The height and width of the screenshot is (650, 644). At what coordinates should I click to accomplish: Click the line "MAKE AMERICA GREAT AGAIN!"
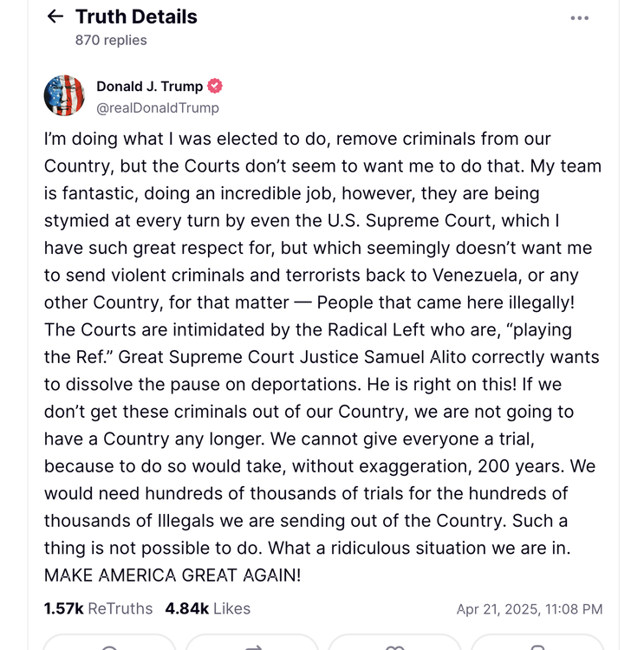pyautogui.click(x=172, y=575)
